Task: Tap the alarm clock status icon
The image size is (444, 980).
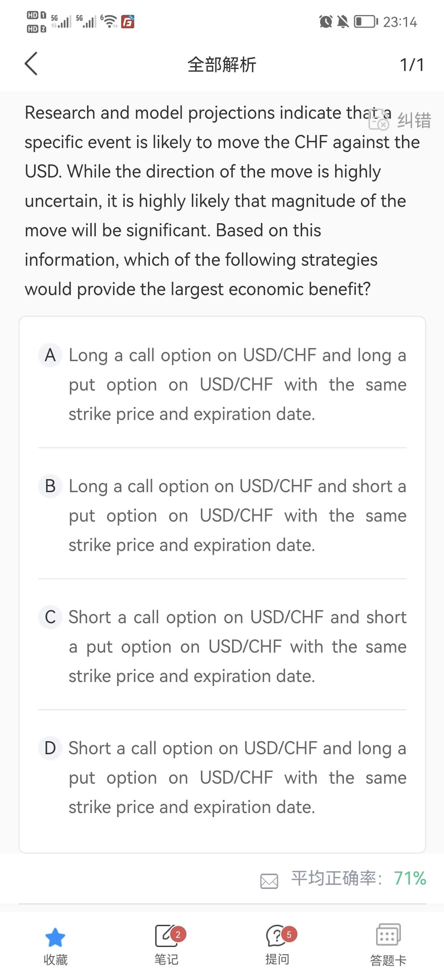Action: (325, 22)
